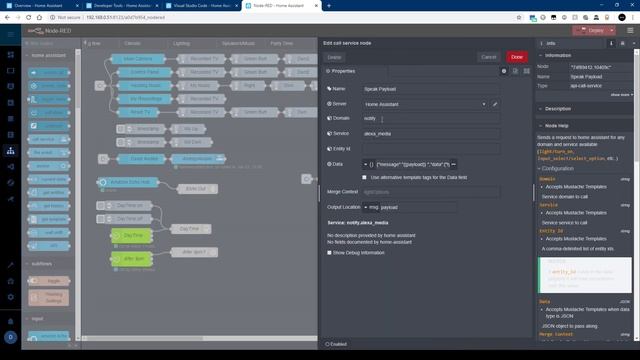Select the call service palette node
Image resolution: width=640 pixels, height=360 pixels.
pyautogui.click(x=49, y=140)
